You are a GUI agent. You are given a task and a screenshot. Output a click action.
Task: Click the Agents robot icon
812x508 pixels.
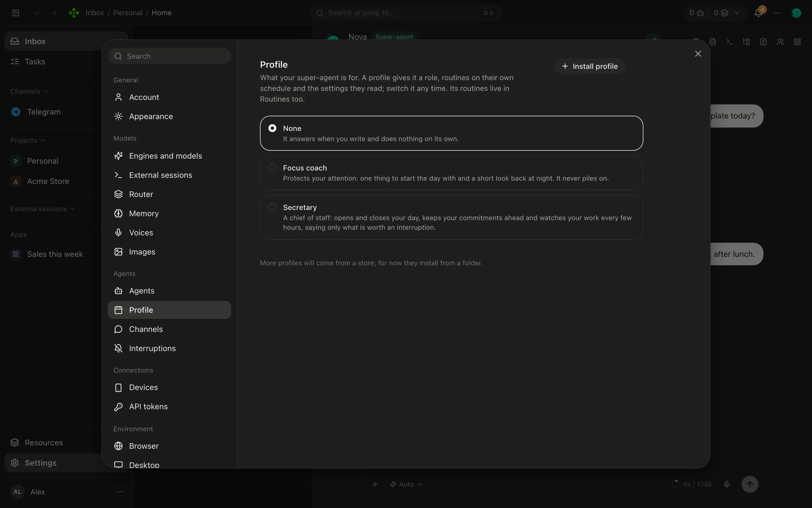[118, 291]
